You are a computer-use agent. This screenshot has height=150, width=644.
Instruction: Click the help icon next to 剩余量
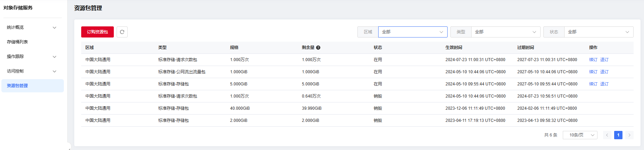[318, 48]
